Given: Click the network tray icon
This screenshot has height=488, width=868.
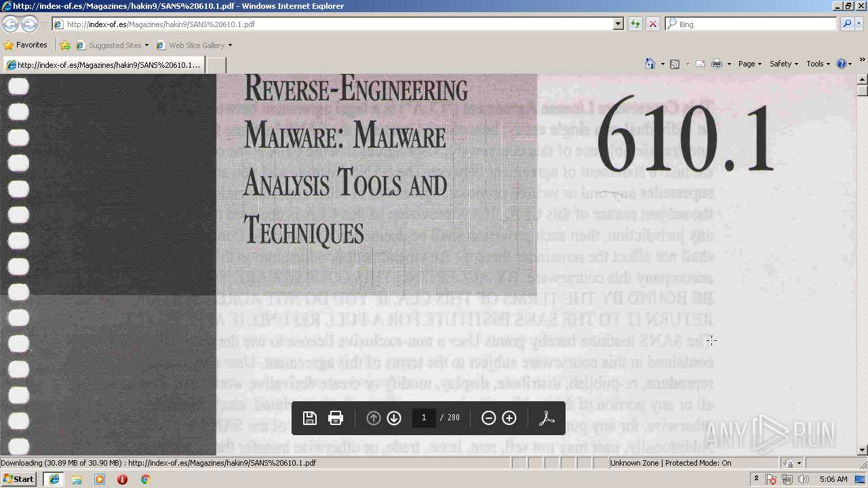Looking at the screenshot, I should (787, 480).
